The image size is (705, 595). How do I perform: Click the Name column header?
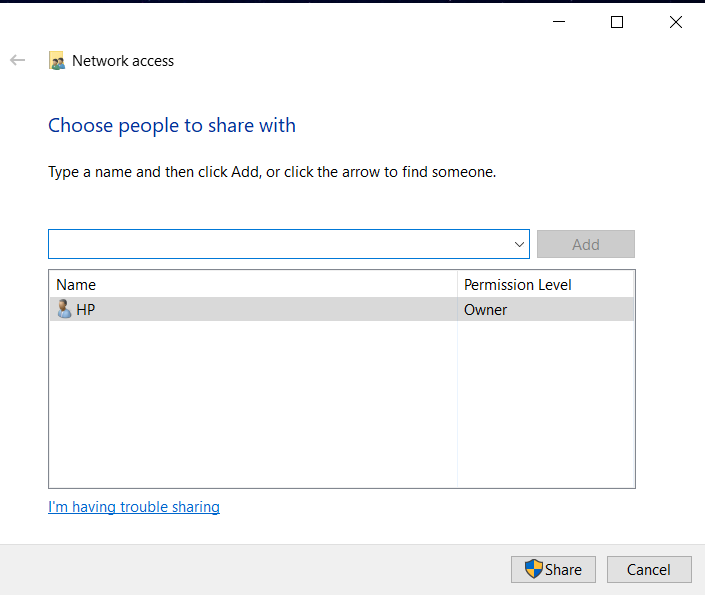(x=253, y=285)
